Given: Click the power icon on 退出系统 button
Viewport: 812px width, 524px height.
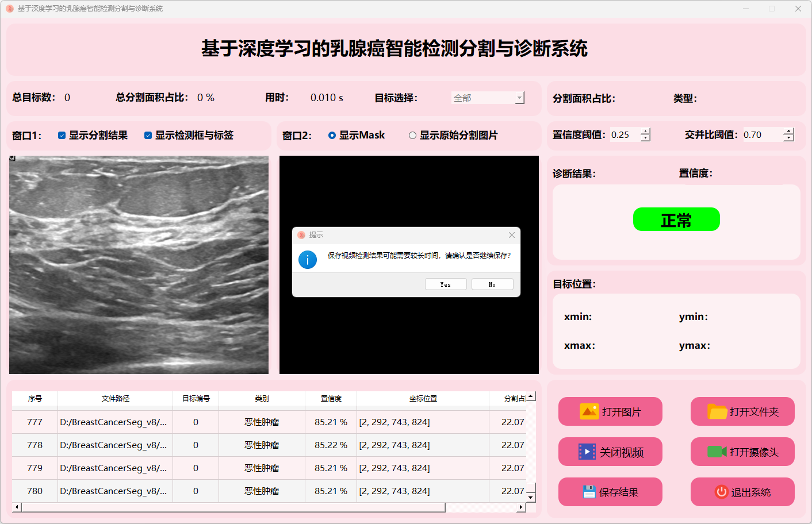Looking at the screenshot, I should tap(721, 492).
